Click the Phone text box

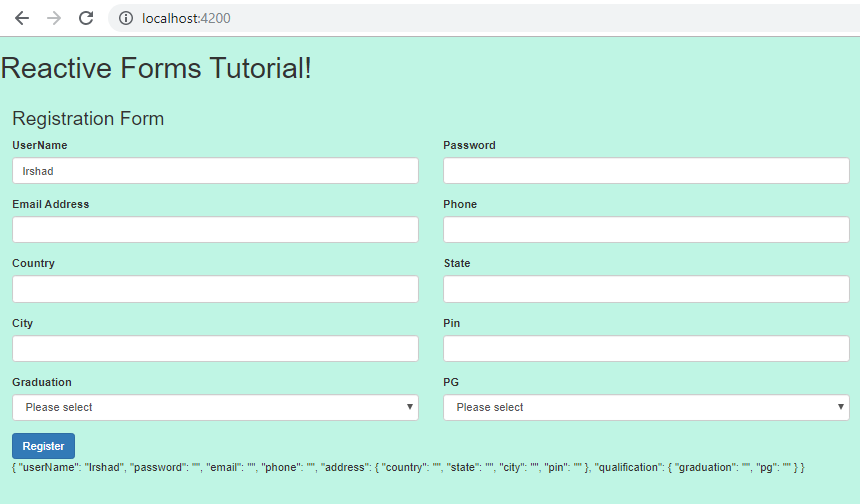coord(646,230)
